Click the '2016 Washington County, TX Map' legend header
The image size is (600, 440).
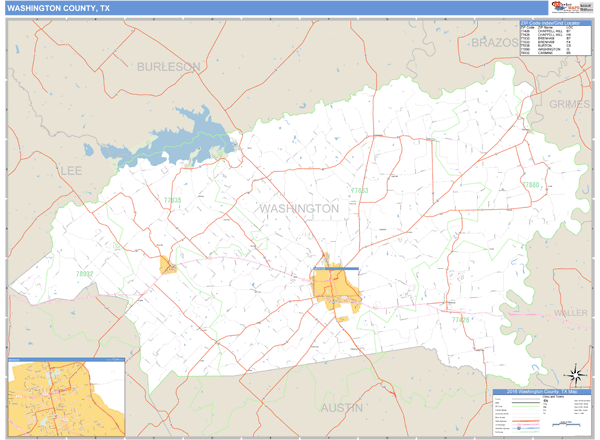click(542, 392)
